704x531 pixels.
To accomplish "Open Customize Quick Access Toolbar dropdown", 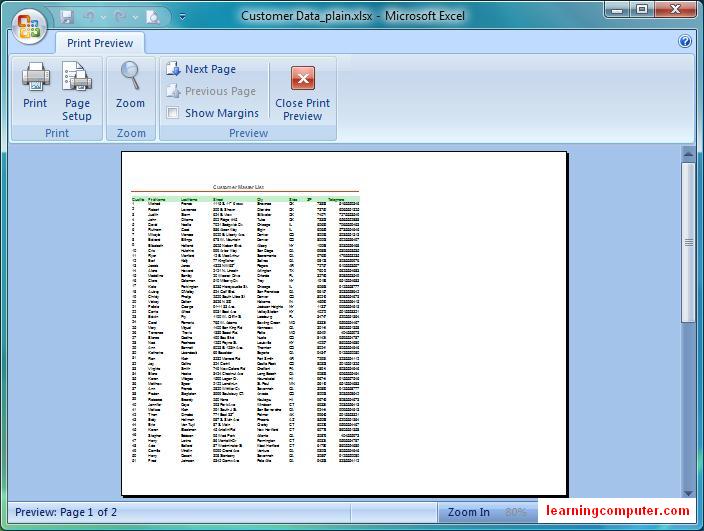I will (x=182, y=17).
